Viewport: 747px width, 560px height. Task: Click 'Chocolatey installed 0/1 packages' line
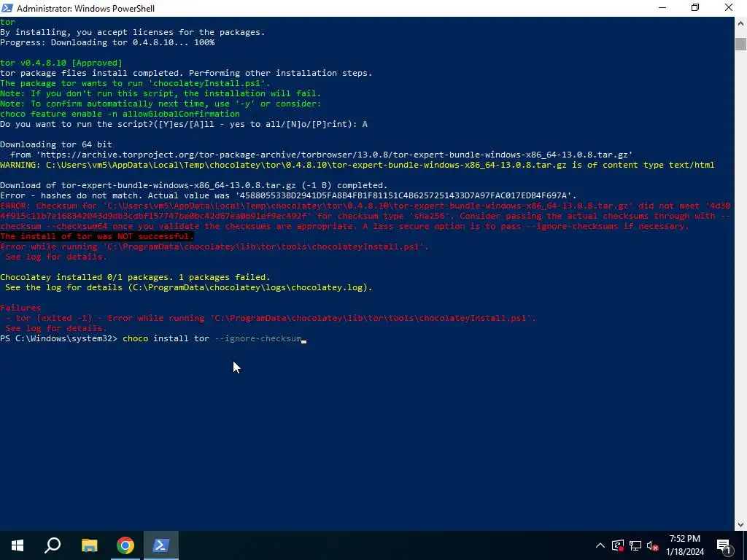click(x=135, y=277)
